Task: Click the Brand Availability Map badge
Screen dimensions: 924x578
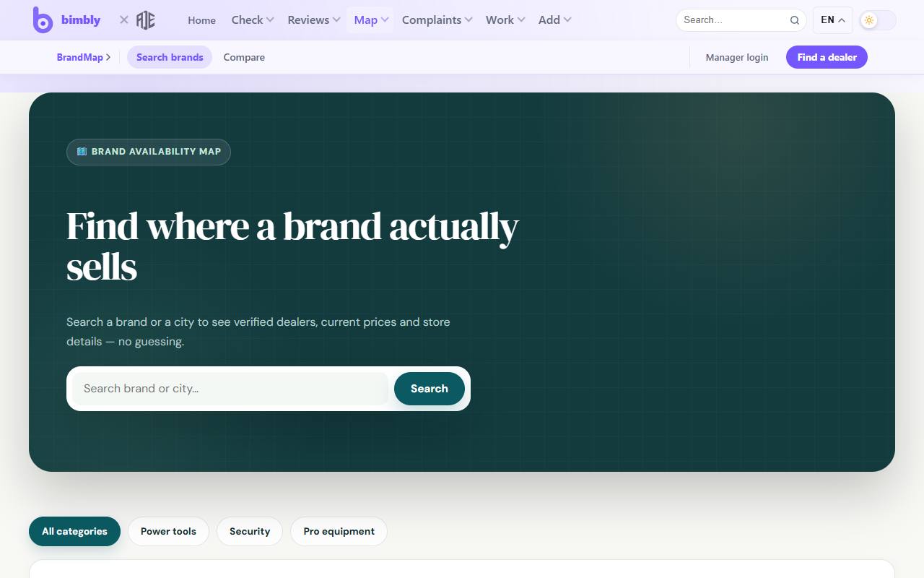Action: pos(149,152)
